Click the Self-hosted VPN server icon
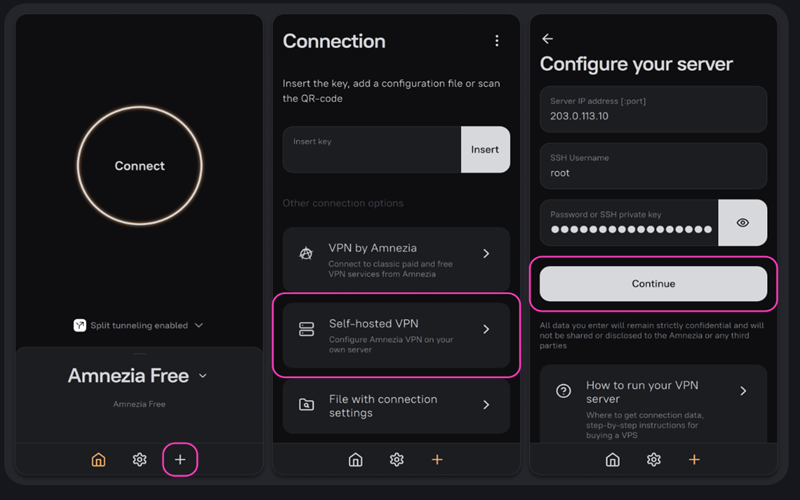800x500 pixels. [x=307, y=329]
